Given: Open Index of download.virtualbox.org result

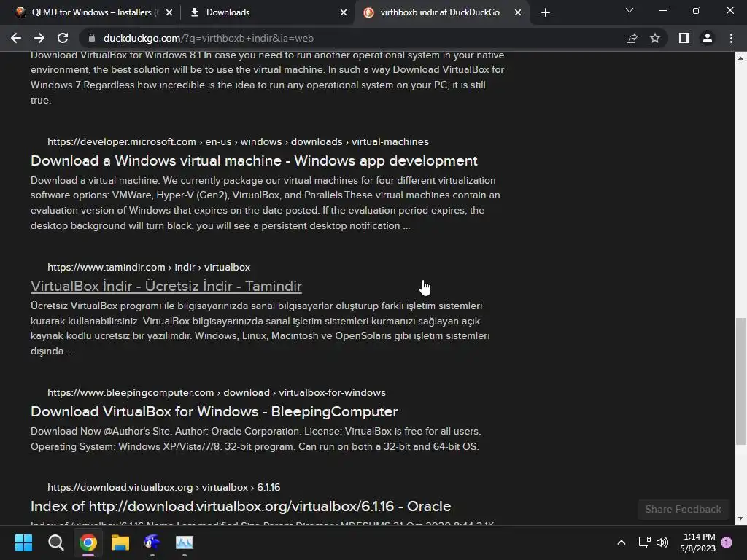Looking at the screenshot, I should click(x=241, y=506).
